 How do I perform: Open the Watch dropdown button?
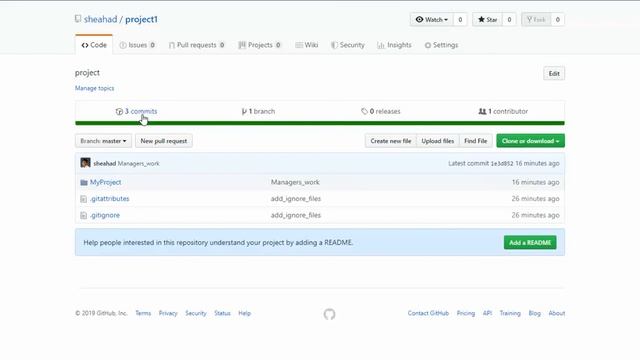coord(431,20)
